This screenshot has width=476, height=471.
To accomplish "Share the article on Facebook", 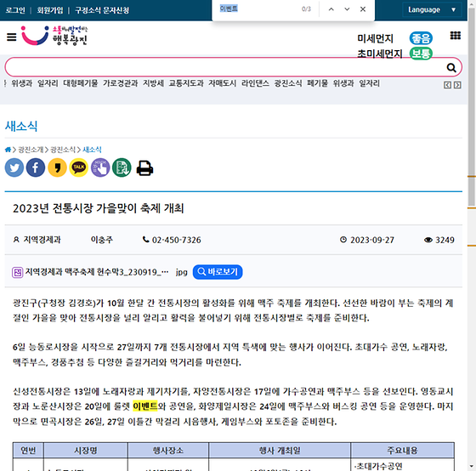I will point(36,167).
